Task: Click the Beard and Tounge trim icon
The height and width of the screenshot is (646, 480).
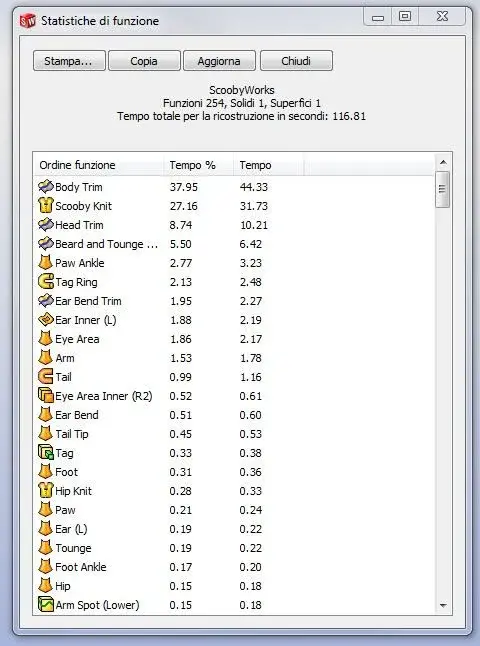Action: point(46,243)
